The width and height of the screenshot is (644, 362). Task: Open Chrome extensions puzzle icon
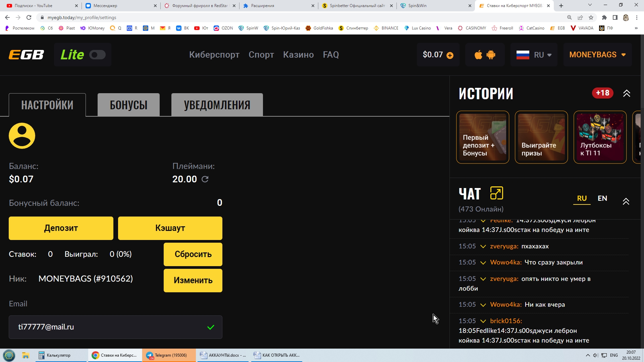(604, 17)
